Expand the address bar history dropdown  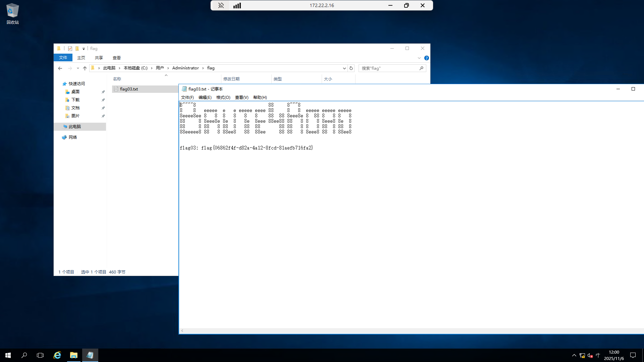pos(344,68)
